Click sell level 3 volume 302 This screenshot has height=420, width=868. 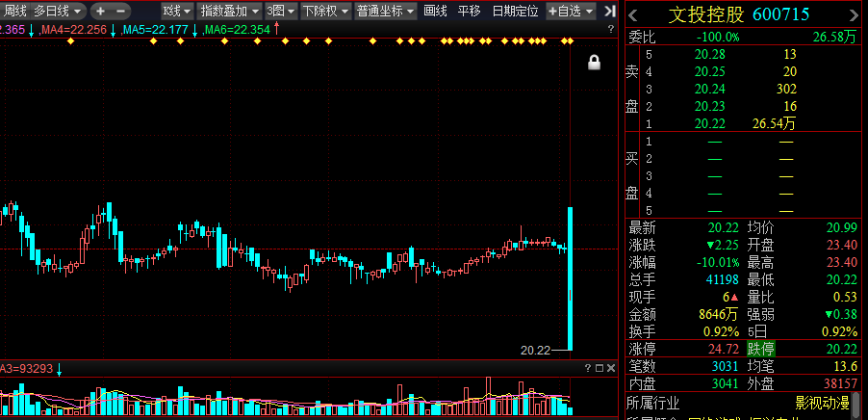786,90
